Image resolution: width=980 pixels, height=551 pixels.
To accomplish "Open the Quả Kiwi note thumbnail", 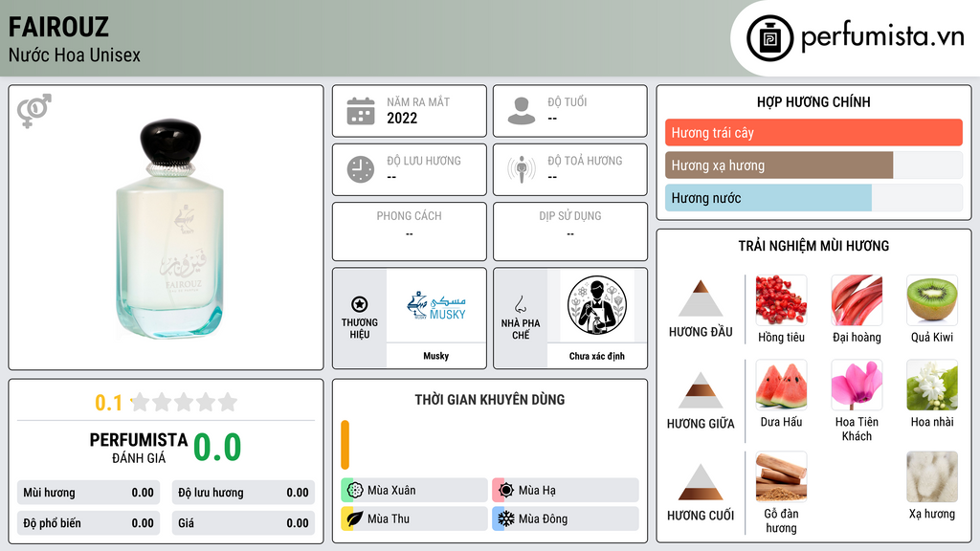I will click(x=932, y=300).
